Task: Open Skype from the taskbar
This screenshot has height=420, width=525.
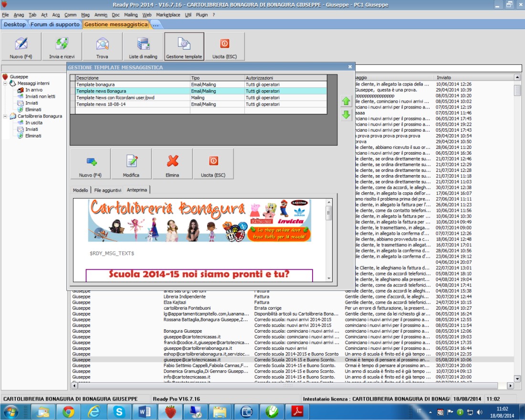Action: (x=119, y=412)
